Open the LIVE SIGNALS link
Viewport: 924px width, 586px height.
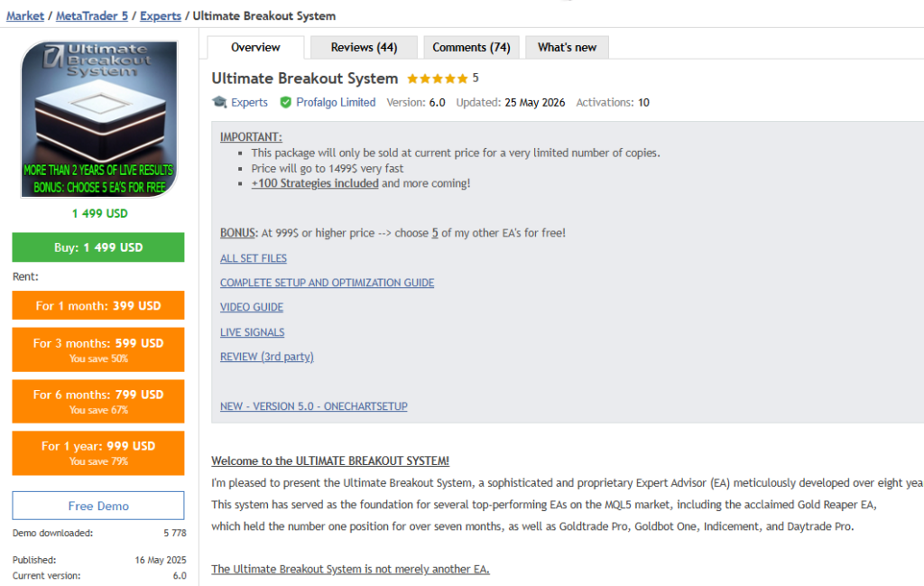coord(253,332)
